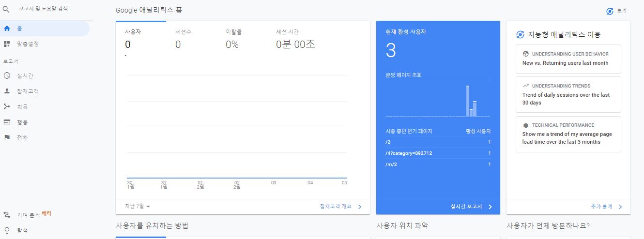Click the /2 active page row
Image resolution: width=644 pixels, height=239 pixels.
click(438, 142)
